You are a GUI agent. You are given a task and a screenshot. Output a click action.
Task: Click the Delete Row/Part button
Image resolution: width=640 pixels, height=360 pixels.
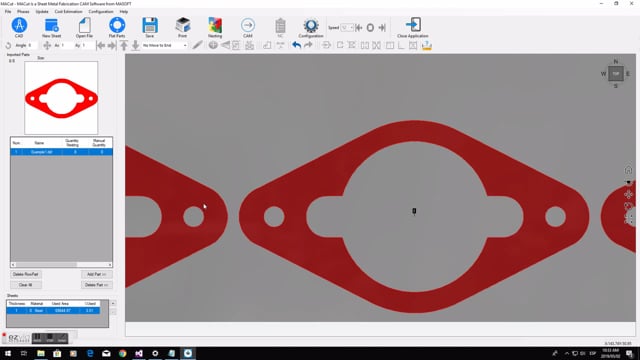pos(26,274)
